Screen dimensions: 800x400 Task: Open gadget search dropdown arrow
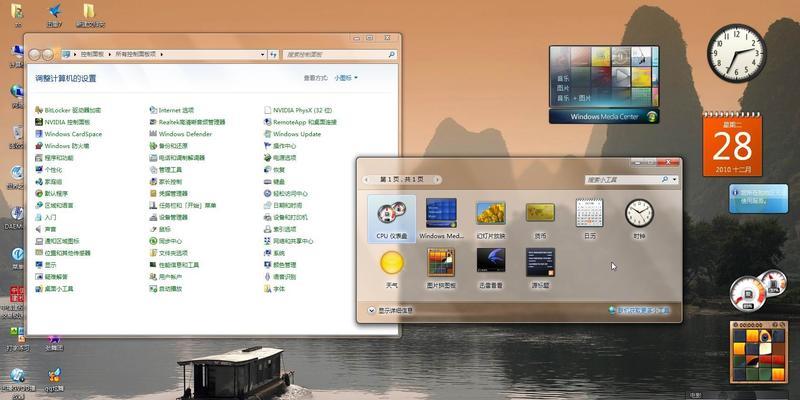click(x=674, y=180)
